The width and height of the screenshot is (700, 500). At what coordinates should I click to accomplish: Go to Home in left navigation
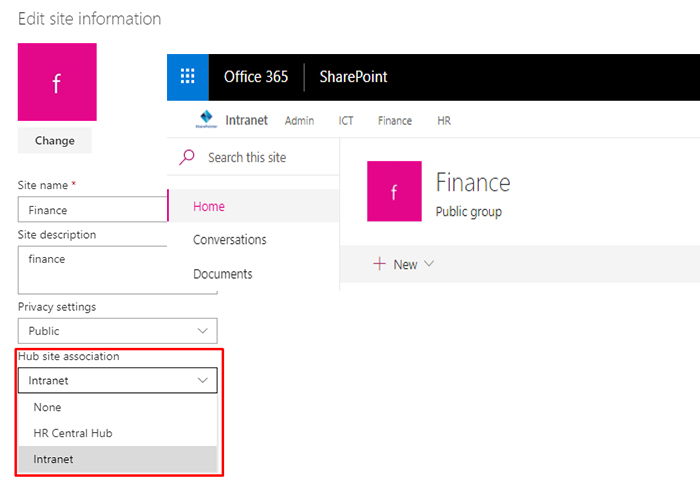[x=253, y=206]
